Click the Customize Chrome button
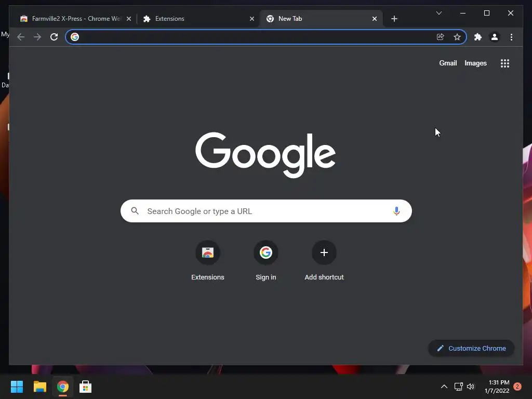532x399 pixels. click(x=471, y=349)
